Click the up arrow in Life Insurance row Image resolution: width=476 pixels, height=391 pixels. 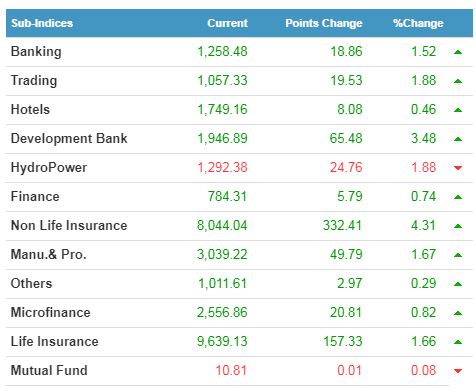point(458,342)
